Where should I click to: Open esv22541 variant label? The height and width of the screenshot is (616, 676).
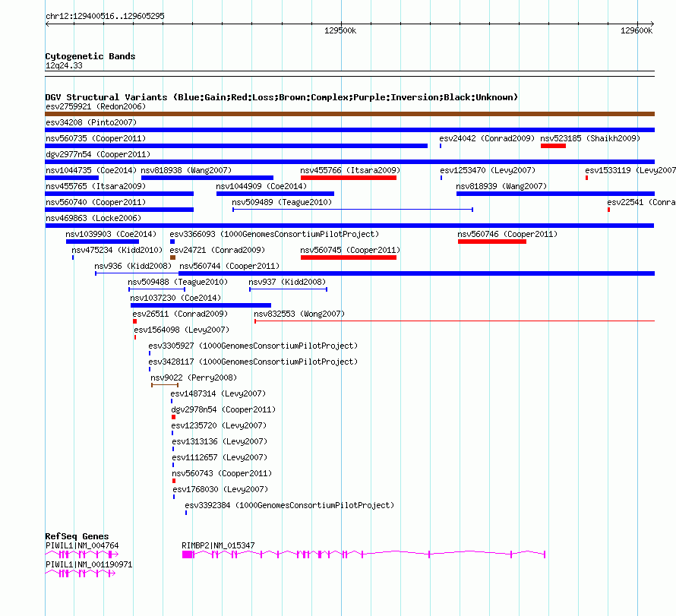tap(641, 202)
